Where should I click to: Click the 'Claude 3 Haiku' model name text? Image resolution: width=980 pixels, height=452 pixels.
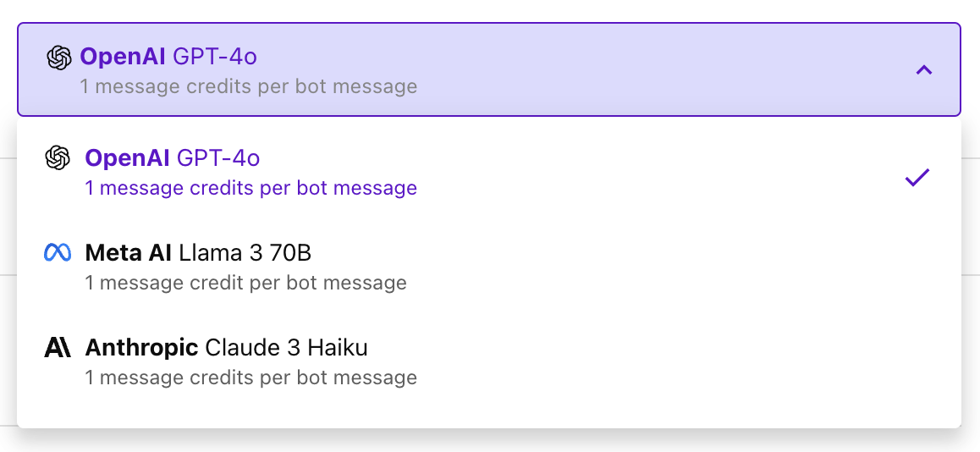coord(286,348)
